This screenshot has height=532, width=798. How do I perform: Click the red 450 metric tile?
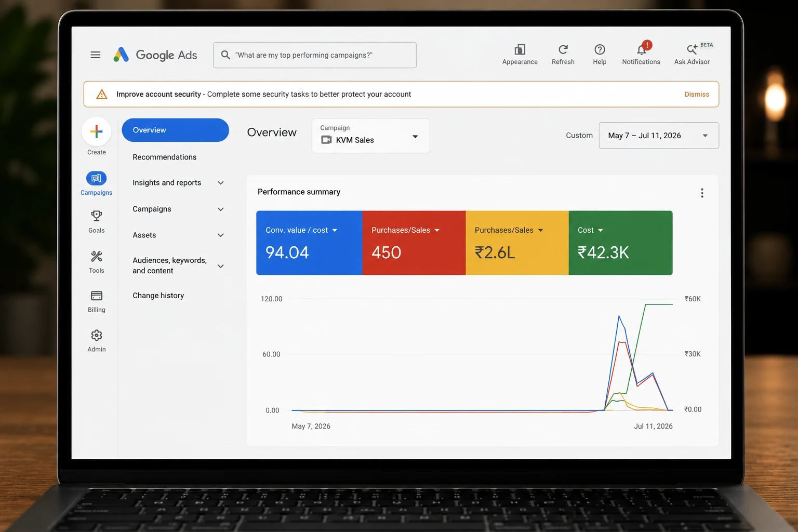click(x=414, y=243)
